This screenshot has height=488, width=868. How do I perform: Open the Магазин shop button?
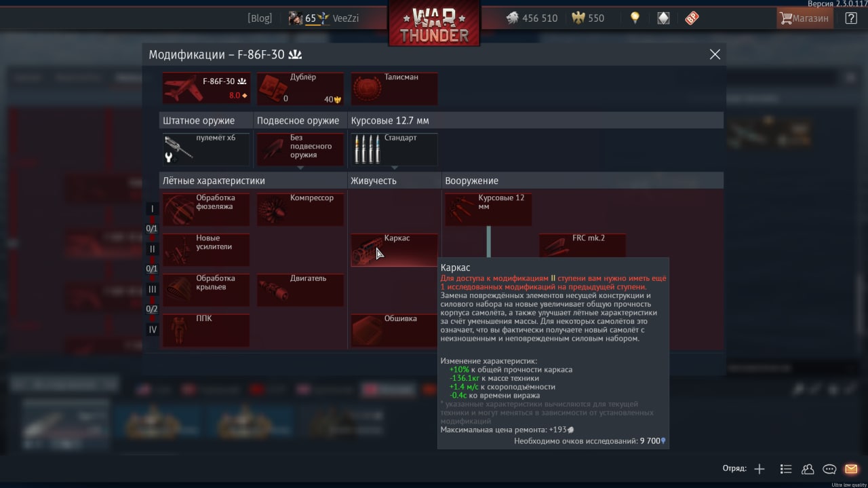(805, 18)
